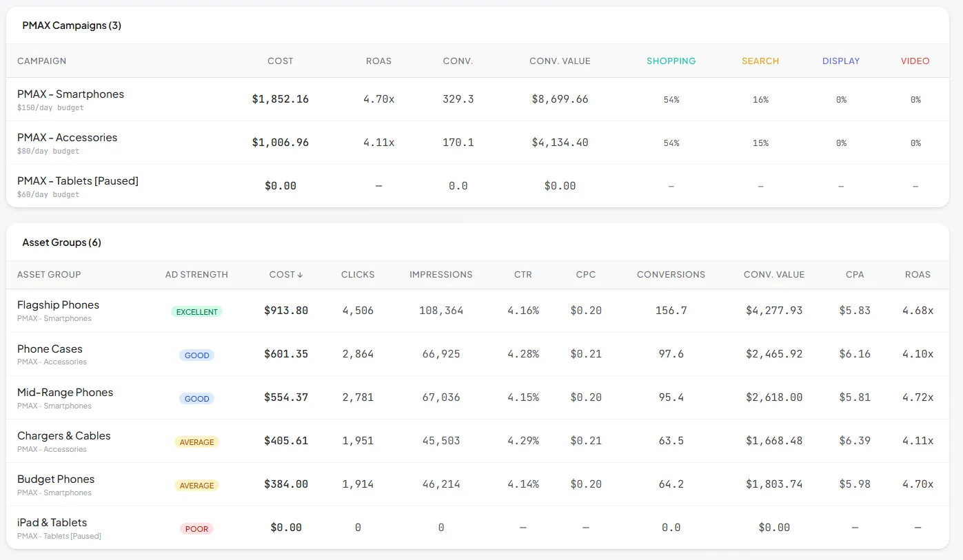
Task: Select the Flagship Phones asset group
Action: pos(478,311)
